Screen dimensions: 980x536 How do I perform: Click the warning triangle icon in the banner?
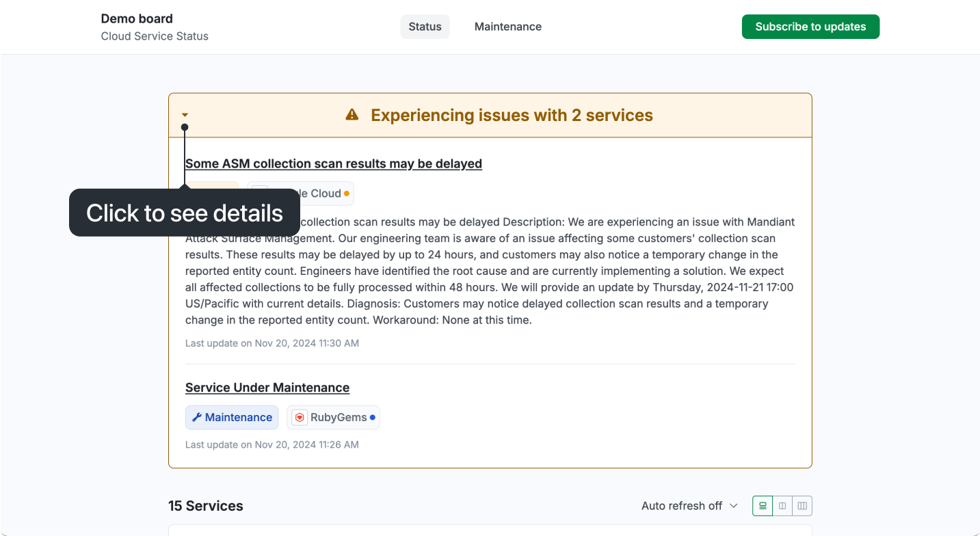coord(352,115)
